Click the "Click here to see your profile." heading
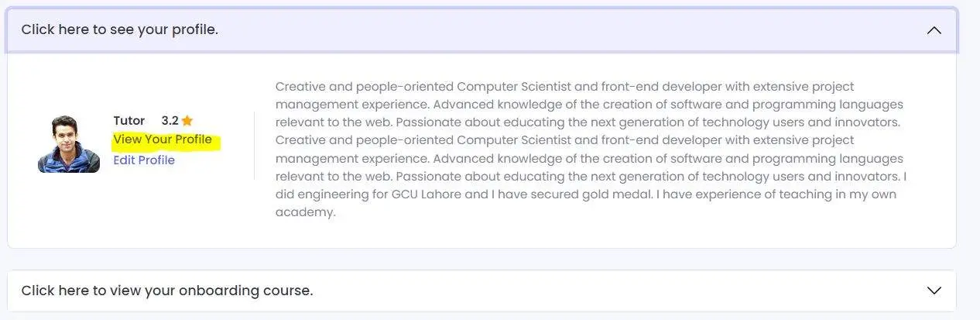Image resolution: width=980 pixels, height=320 pixels. 120,30
